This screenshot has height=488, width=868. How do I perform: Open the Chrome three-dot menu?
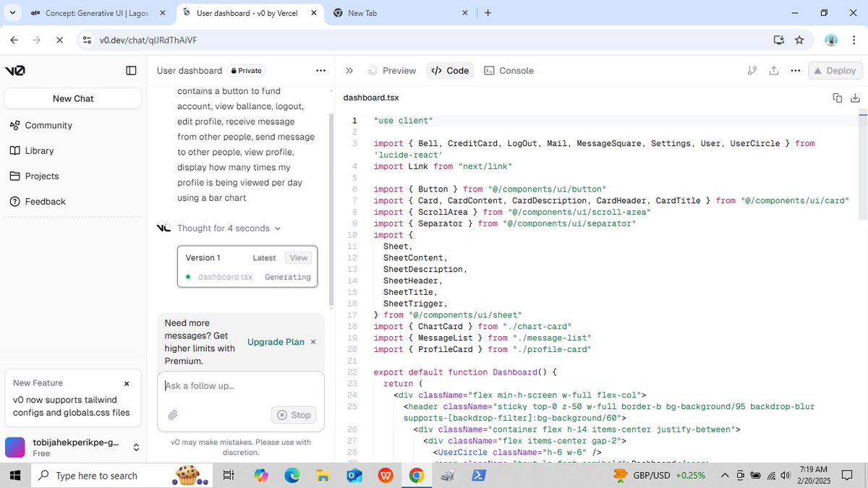click(854, 40)
